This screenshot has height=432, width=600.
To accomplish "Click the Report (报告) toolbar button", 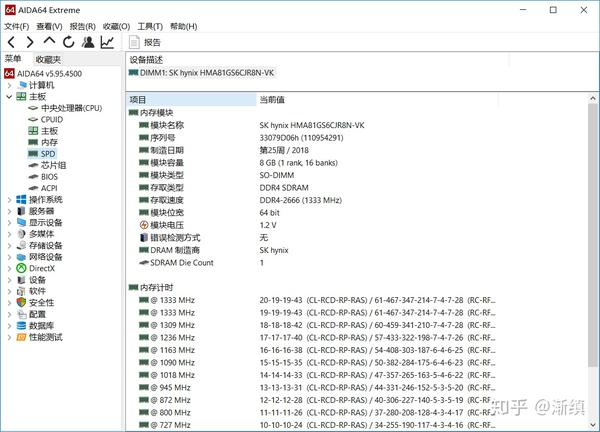I will (145, 42).
